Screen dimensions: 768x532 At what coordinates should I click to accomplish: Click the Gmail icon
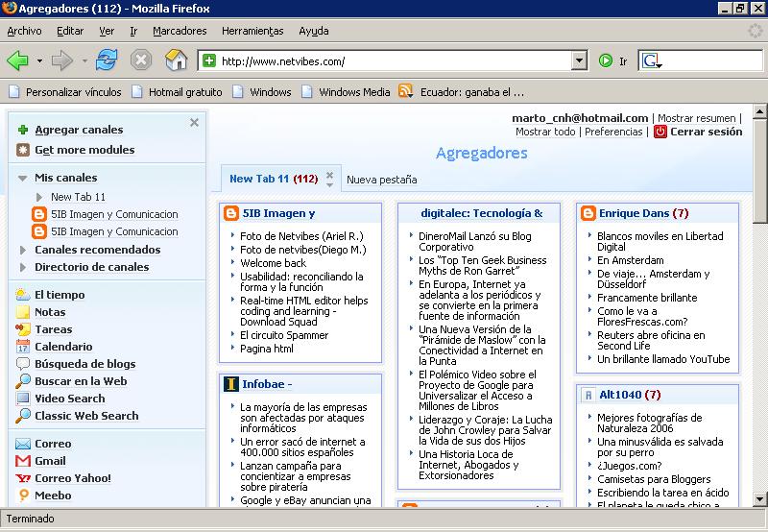[x=22, y=461]
